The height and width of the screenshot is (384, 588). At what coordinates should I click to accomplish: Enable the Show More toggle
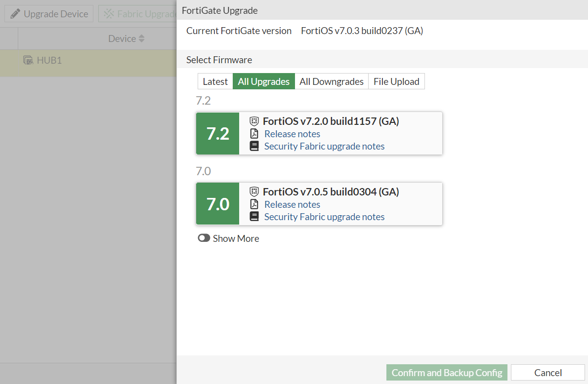204,238
